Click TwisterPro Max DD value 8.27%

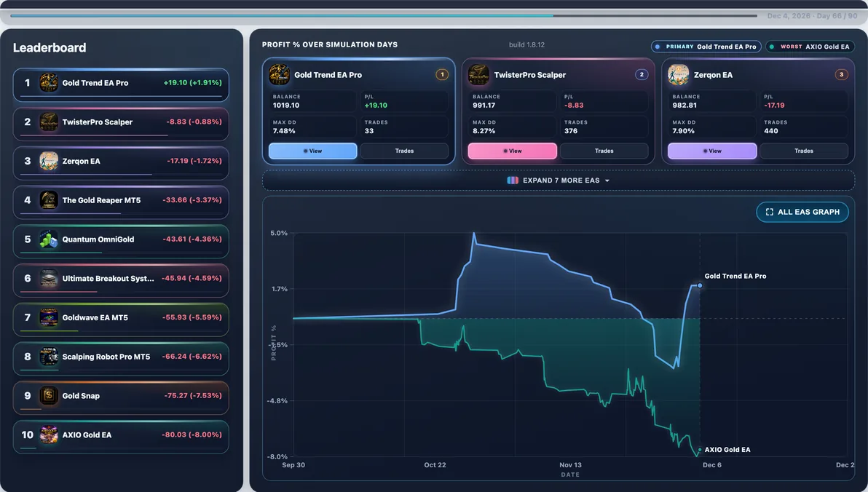click(484, 131)
